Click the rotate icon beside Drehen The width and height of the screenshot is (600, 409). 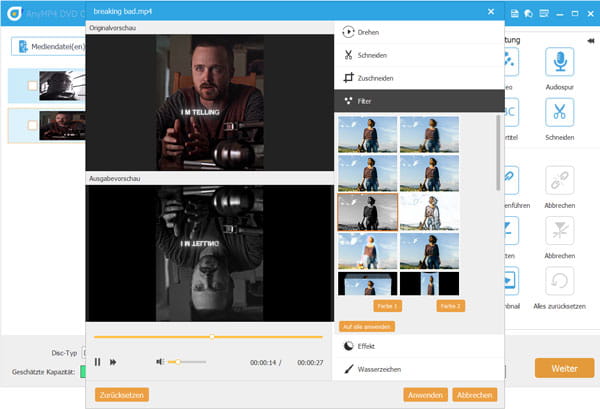(348, 32)
